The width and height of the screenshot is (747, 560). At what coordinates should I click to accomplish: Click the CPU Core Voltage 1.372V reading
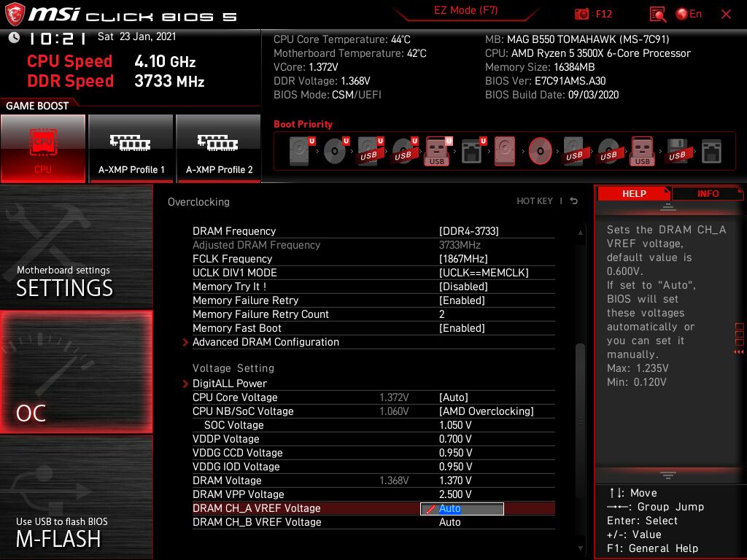click(x=394, y=397)
